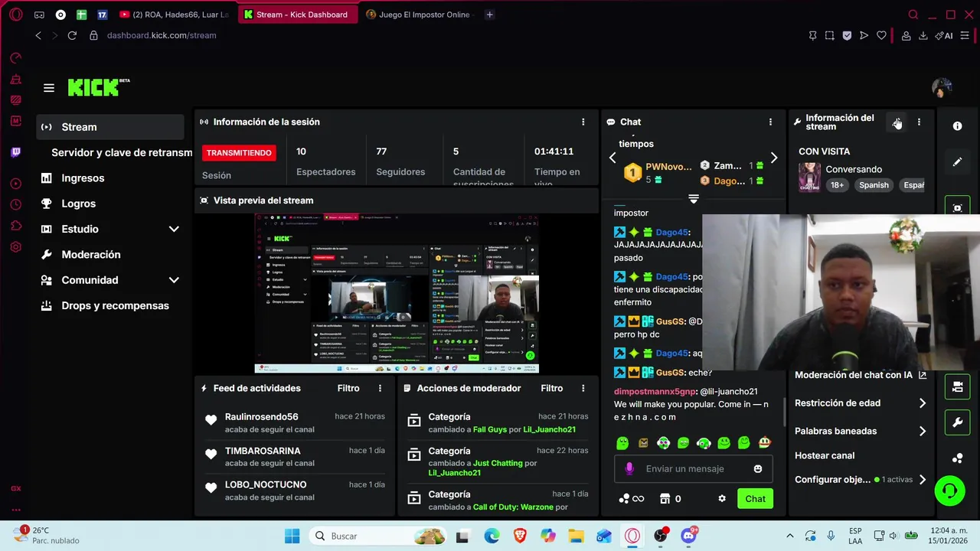Open Información del stream three-dot menu
The height and width of the screenshot is (551, 980).
[x=919, y=122]
